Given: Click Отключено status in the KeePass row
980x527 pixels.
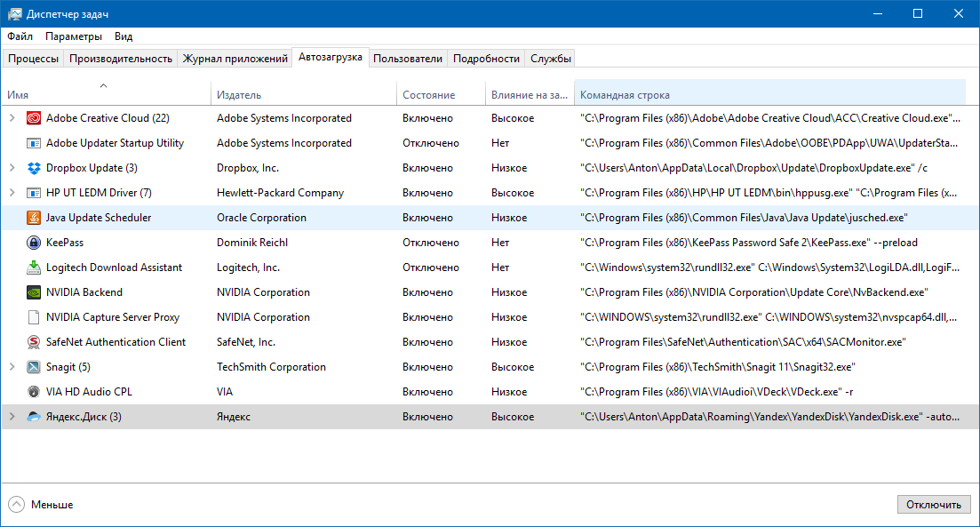Looking at the screenshot, I should pyautogui.click(x=431, y=243).
